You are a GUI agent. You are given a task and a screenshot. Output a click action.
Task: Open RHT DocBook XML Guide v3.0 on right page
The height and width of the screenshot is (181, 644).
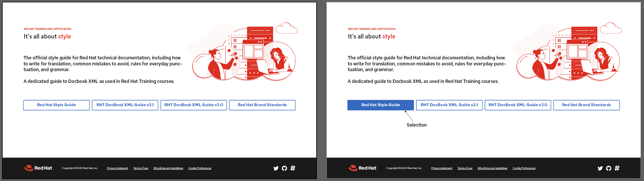(518, 105)
